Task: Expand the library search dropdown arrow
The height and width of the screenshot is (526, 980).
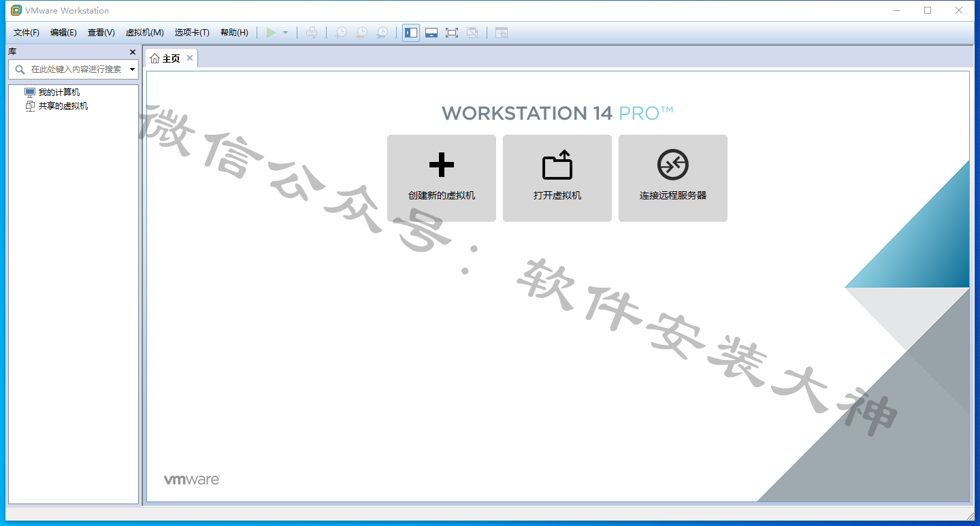Action: point(132,69)
